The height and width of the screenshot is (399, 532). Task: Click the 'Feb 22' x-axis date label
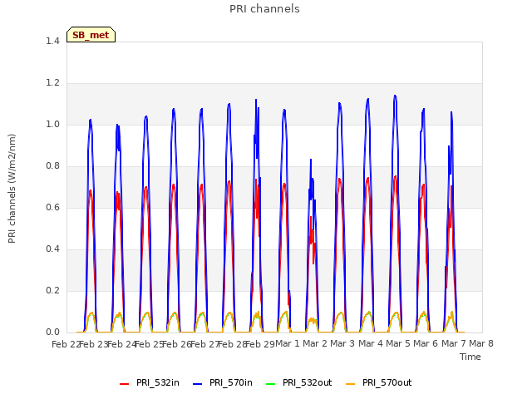coord(66,344)
